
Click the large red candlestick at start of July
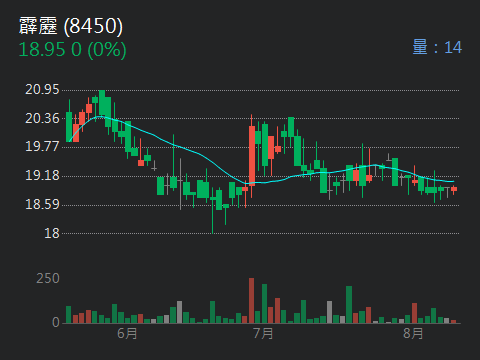[x=252, y=156]
